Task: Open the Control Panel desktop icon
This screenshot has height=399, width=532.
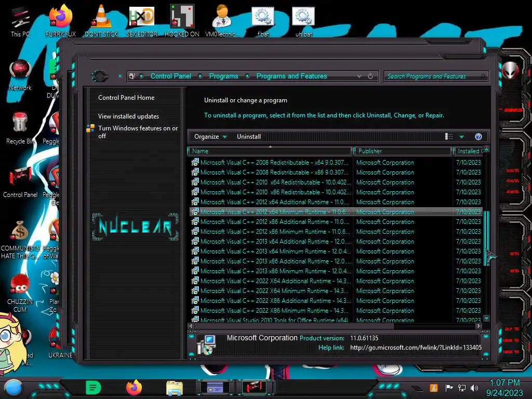Action: pos(20,182)
